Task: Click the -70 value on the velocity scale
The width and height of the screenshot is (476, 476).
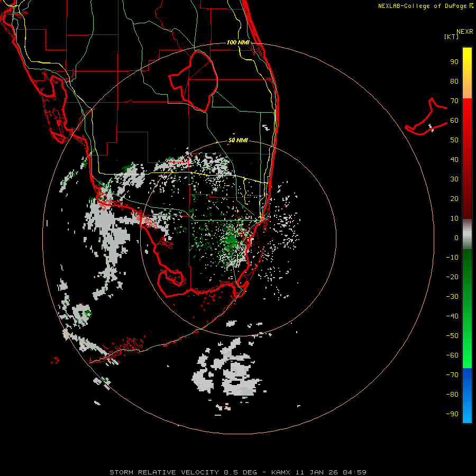Action: 452,375
